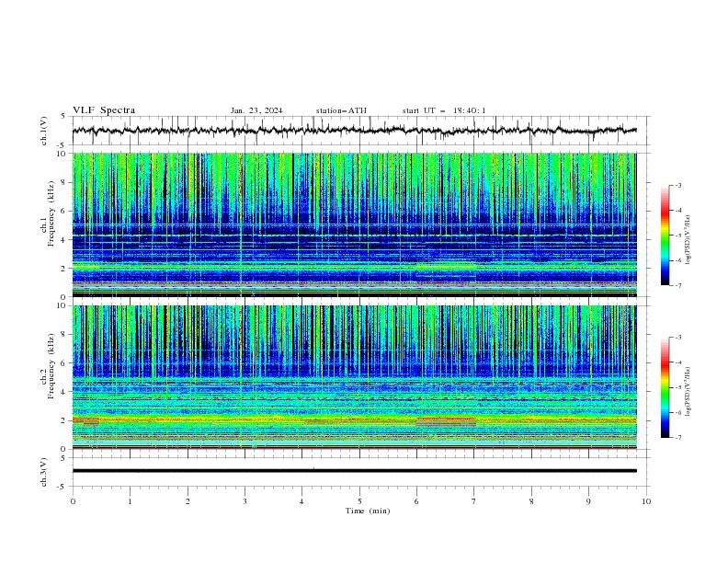Click time axis tick label "4"
The image size is (728, 563).
(301, 501)
